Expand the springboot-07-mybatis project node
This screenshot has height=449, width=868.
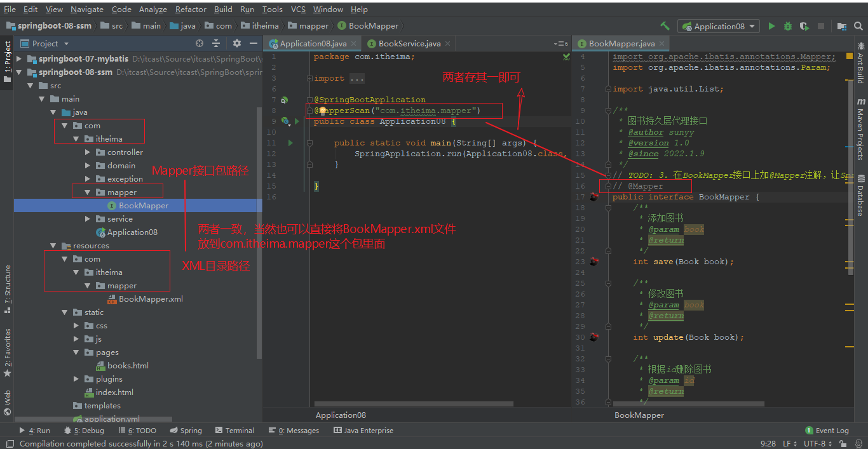point(19,58)
